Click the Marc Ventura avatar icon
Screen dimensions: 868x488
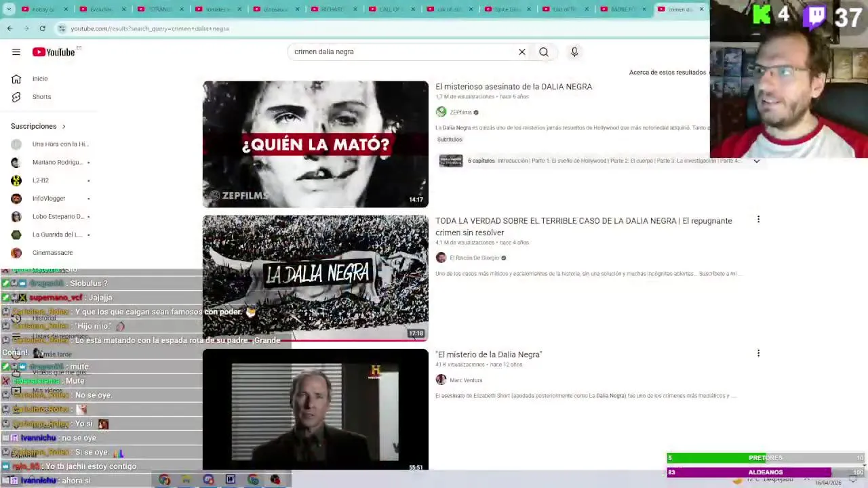441,380
